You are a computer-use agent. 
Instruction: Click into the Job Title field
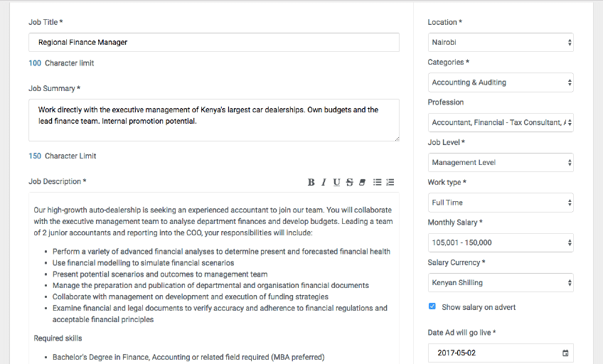[x=213, y=43]
